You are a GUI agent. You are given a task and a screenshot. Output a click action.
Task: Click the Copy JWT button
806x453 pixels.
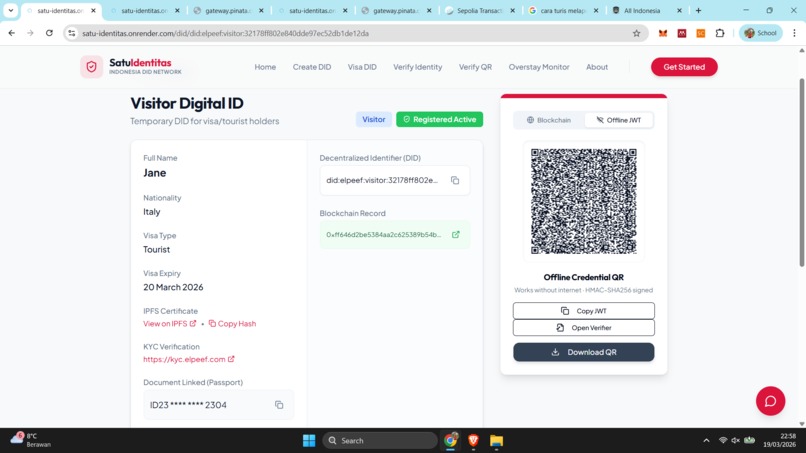583,311
